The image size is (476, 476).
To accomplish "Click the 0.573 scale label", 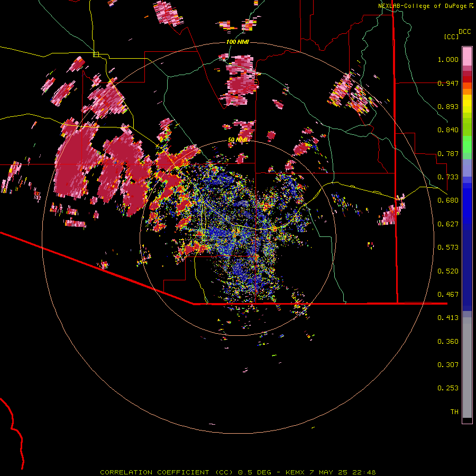I will pos(448,248).
